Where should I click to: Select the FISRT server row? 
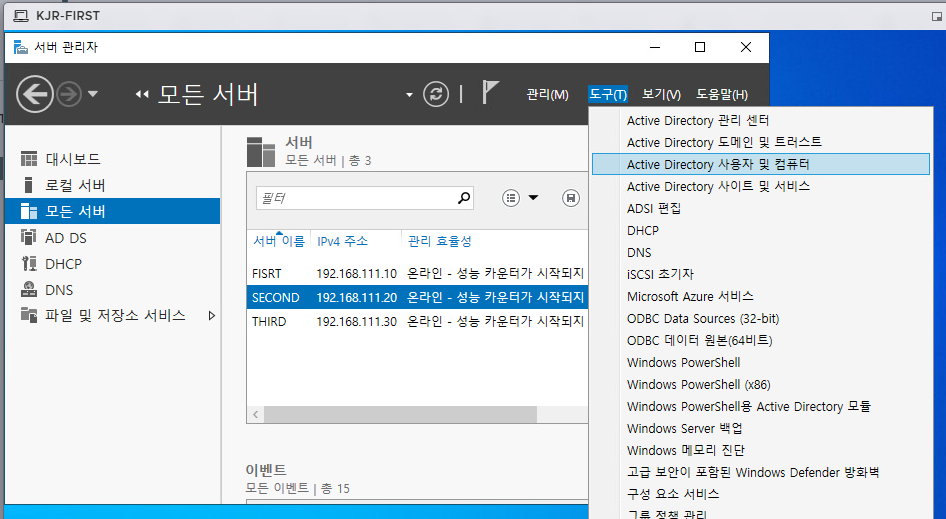tap(417, 273)
